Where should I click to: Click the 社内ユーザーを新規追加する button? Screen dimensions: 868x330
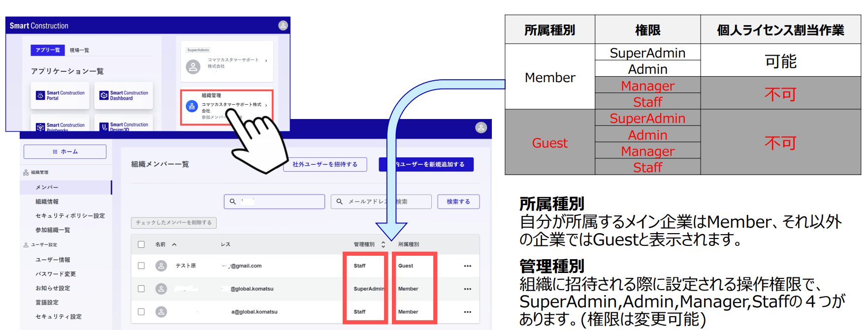coord(426,164)
